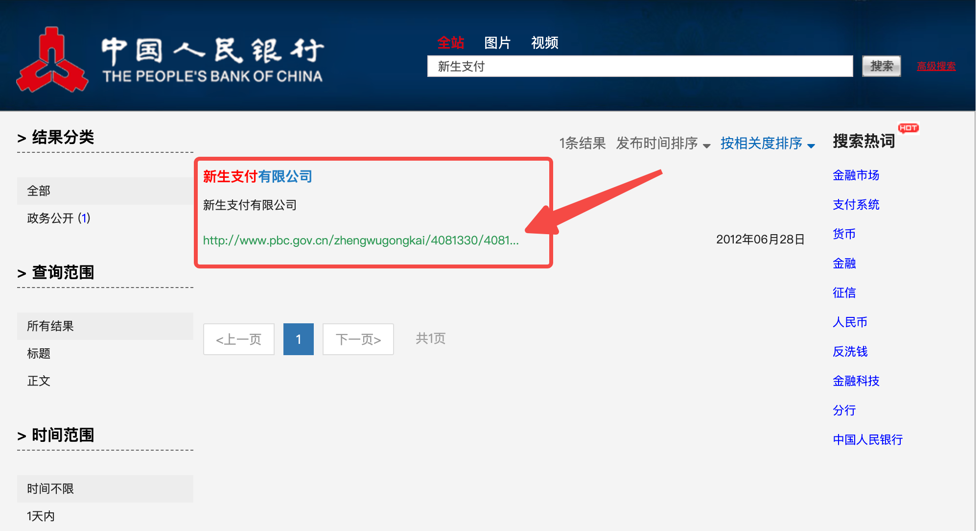Image resolution: width=980 pixels, height=531 pixels.
Task: Switch to the 图片 search tab
Action: [497, 43]
